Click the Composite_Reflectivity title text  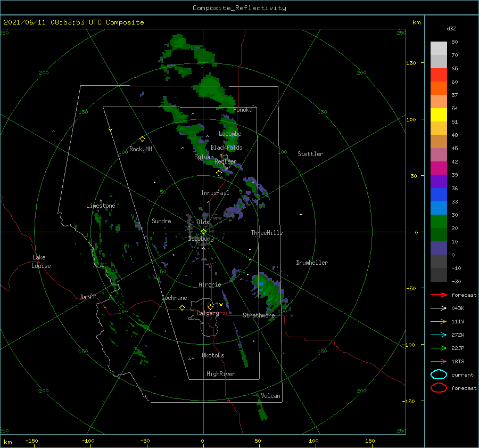(x=240, y=8)
